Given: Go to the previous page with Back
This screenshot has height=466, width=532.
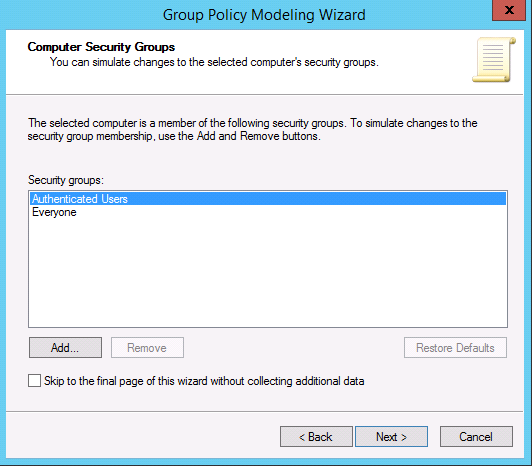Looking at the screenshot, I should point(316,437).
